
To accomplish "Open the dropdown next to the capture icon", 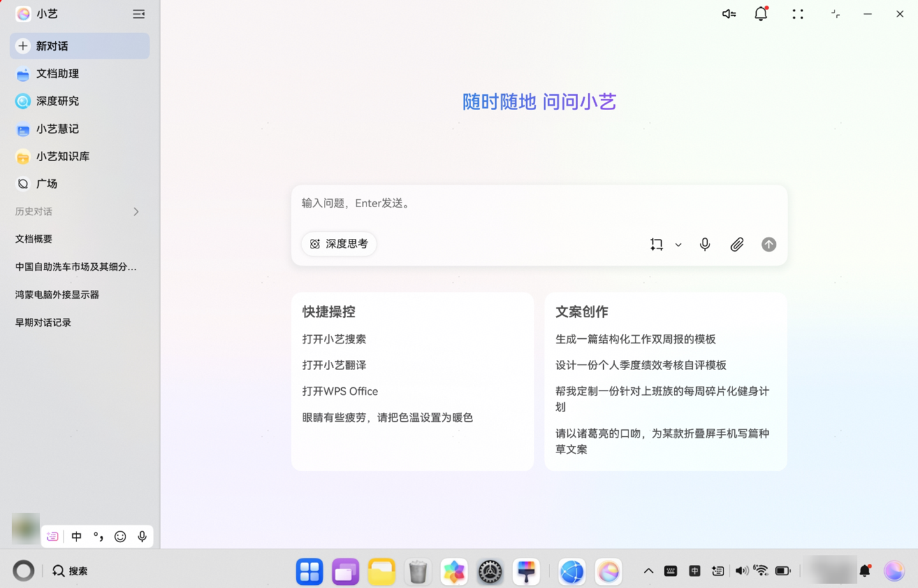I will pos(678,244).
